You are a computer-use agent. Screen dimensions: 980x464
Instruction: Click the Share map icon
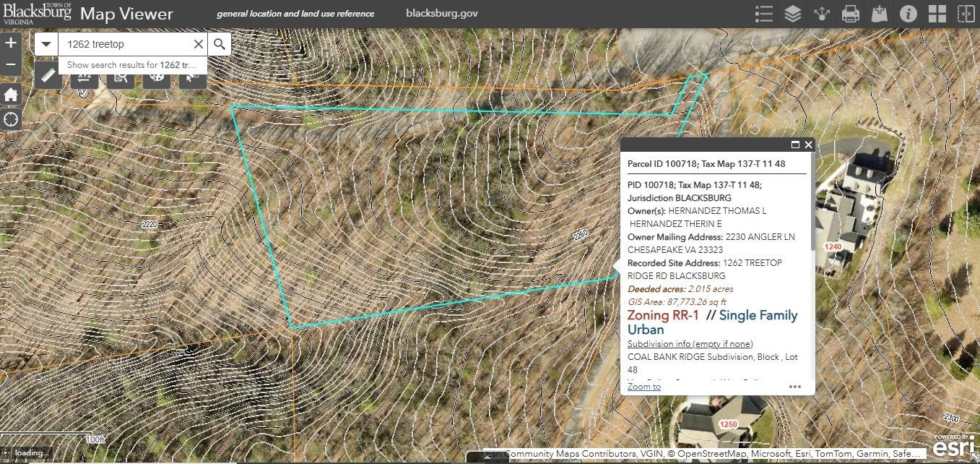pos(822,14)
